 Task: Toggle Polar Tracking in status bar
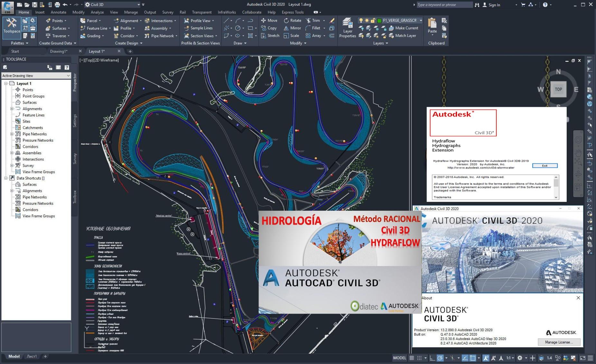click(x=440, y=358)
